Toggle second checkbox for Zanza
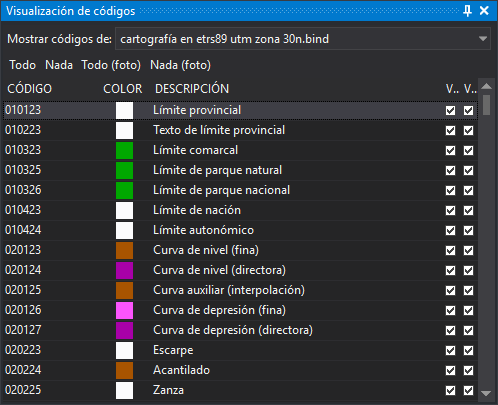Screen dimensions: 498x405 468,390
